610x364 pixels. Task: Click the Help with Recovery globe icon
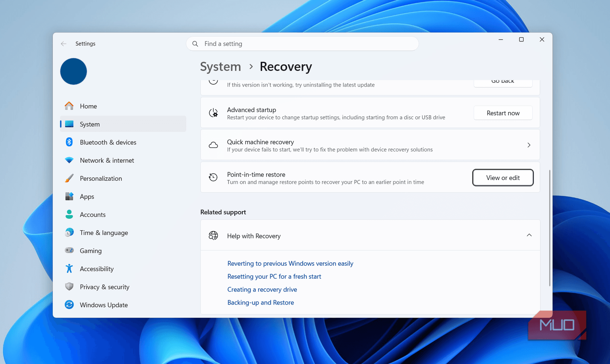[213, 236]
